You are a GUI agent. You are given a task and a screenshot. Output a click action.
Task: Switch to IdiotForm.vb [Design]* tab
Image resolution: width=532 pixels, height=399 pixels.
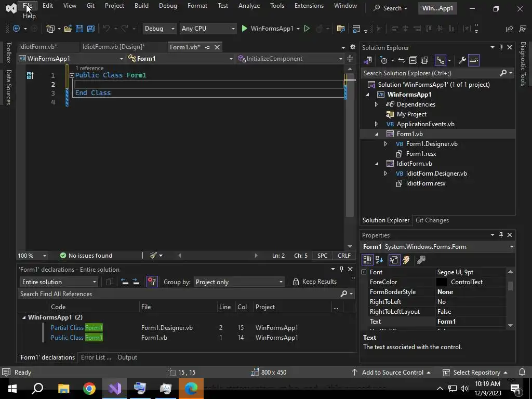(114, 47)
